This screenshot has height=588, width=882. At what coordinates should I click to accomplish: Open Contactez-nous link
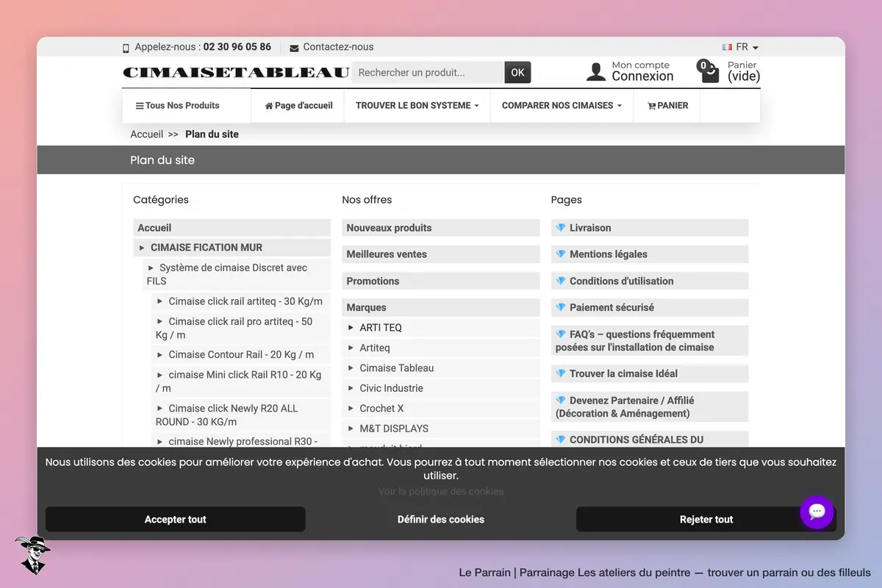tap(338, 47)
